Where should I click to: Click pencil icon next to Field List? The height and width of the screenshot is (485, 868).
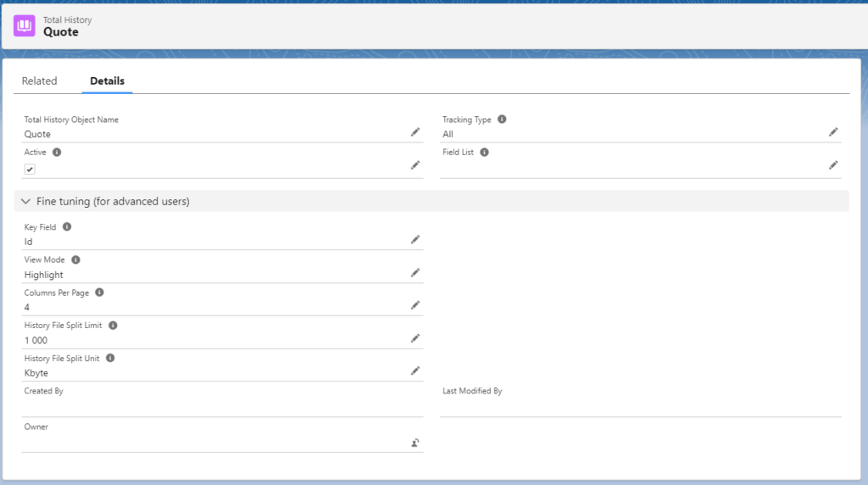pos(833,165)
